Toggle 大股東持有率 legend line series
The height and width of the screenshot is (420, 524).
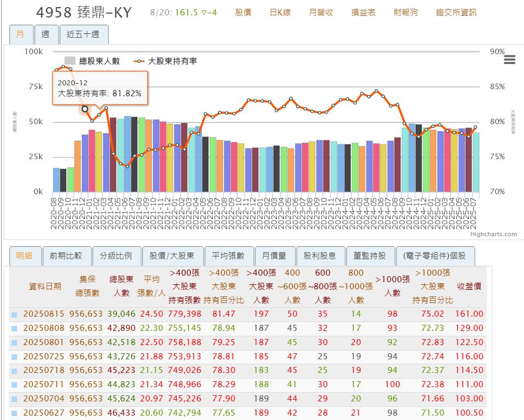pos(165,61)
